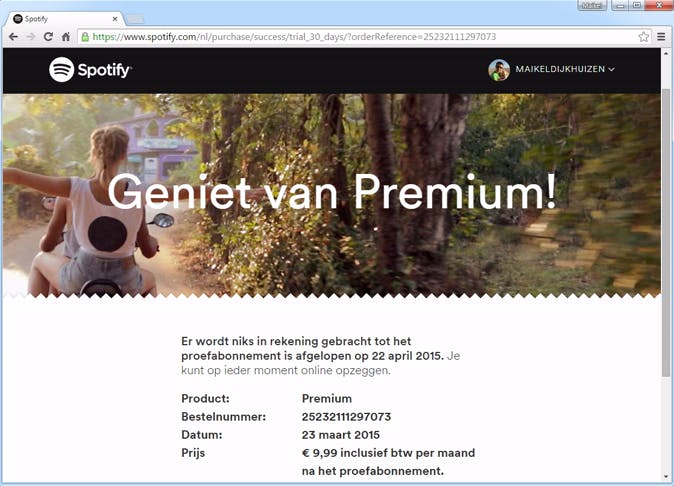
Task: Click the scrollbar up arrow
Action: [666, 53]
